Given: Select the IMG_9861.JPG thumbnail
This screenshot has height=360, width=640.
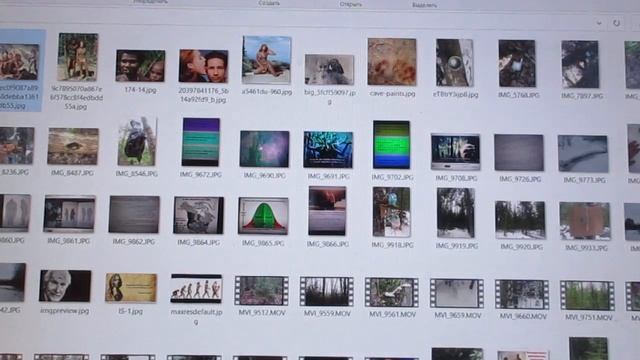Looking at the screenshot, I should (69, 214).
